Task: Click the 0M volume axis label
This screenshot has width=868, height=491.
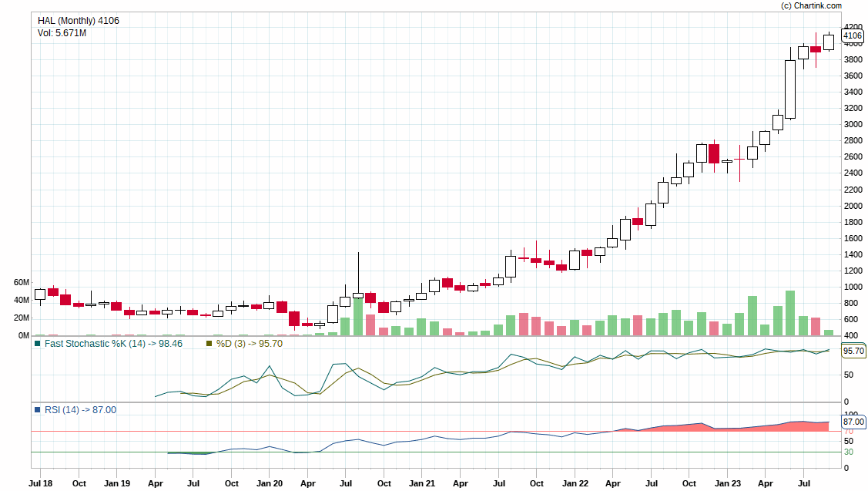Action: (24, 336)
